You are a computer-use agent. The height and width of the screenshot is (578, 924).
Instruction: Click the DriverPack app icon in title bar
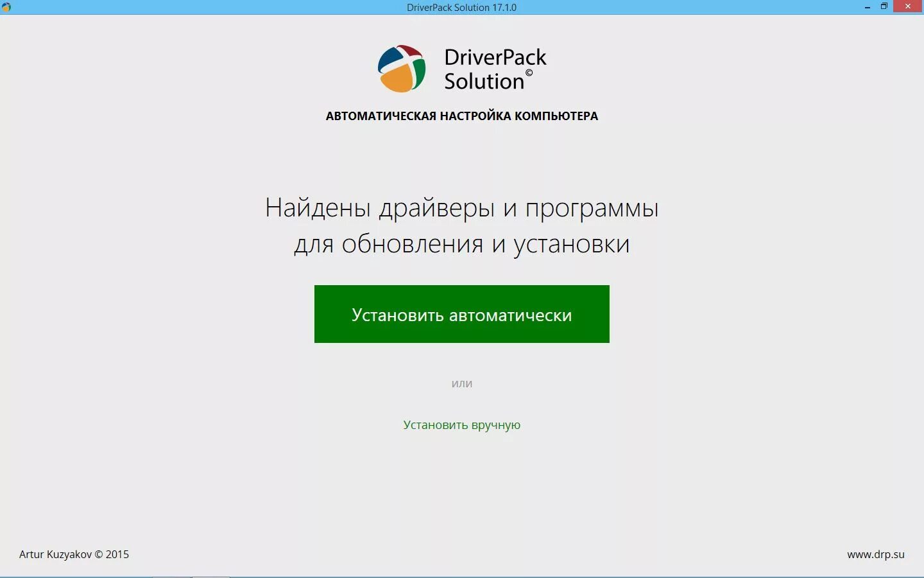6,7
